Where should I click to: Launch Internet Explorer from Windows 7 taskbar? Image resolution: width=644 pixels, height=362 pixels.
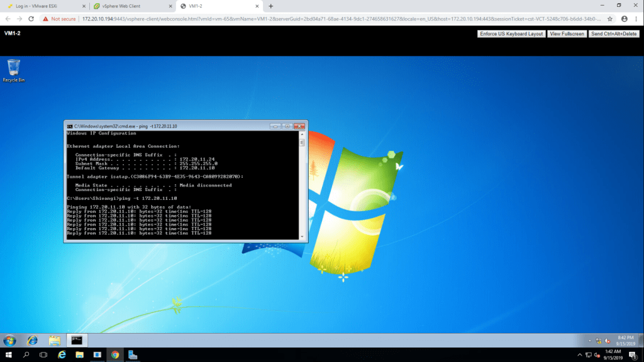click(32, 340)
